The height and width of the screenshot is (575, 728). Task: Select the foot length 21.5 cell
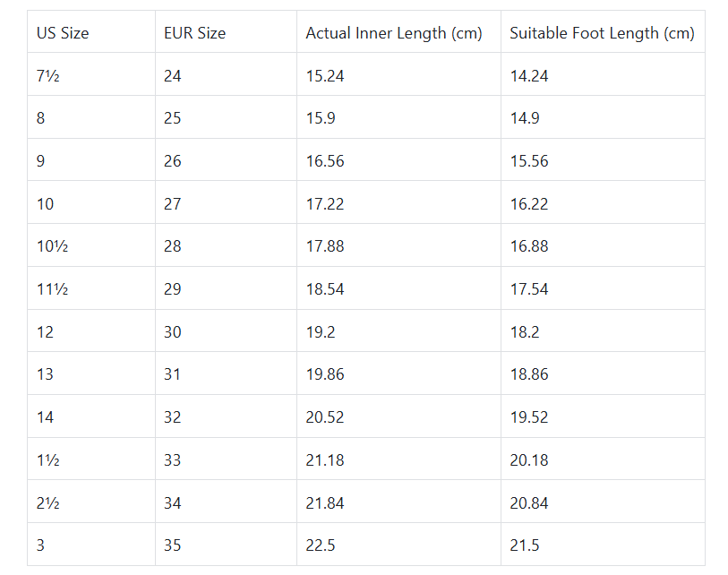[x=524, y=545]
